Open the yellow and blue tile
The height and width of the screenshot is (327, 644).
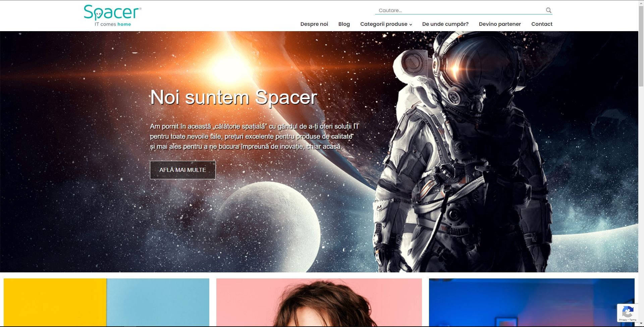coord(106,302)
